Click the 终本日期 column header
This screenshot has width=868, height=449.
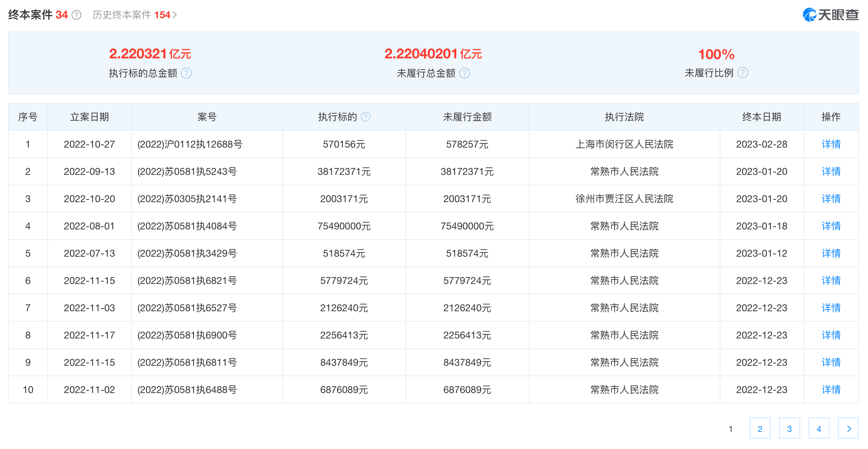click(761, 117)
